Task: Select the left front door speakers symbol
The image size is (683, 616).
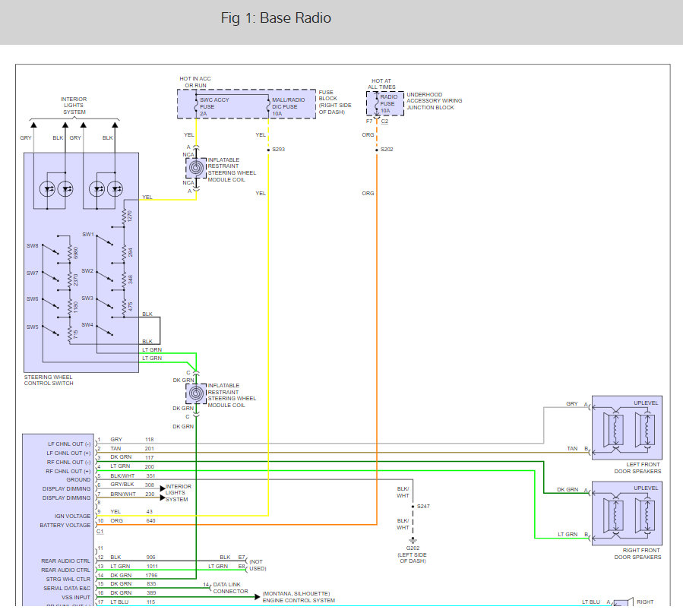Action: 627,429
